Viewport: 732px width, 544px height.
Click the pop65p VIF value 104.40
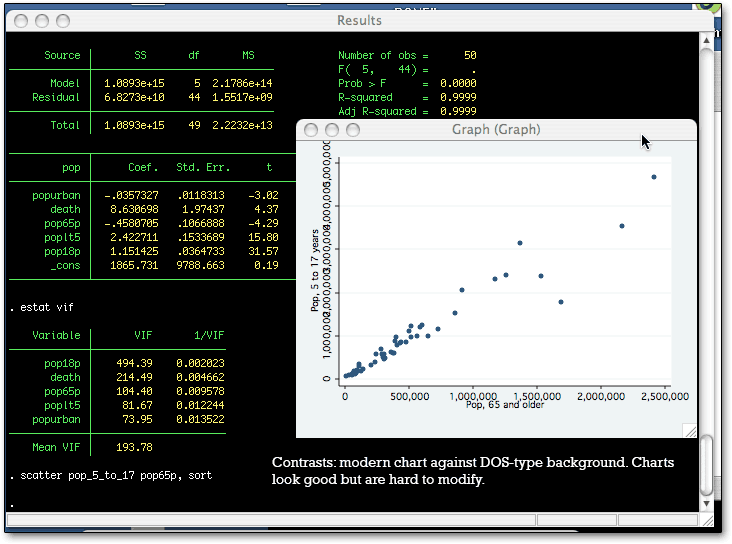[x=134, y=391]
